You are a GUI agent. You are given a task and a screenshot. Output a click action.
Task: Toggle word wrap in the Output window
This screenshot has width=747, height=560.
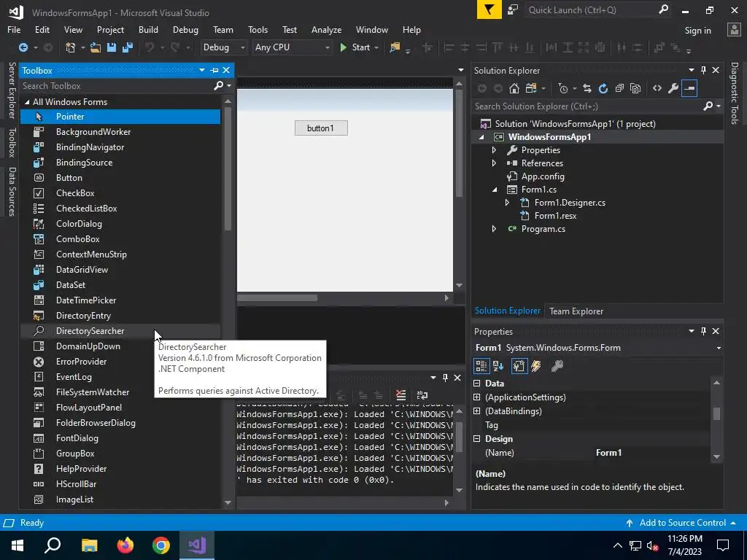[x=422, y=394]
